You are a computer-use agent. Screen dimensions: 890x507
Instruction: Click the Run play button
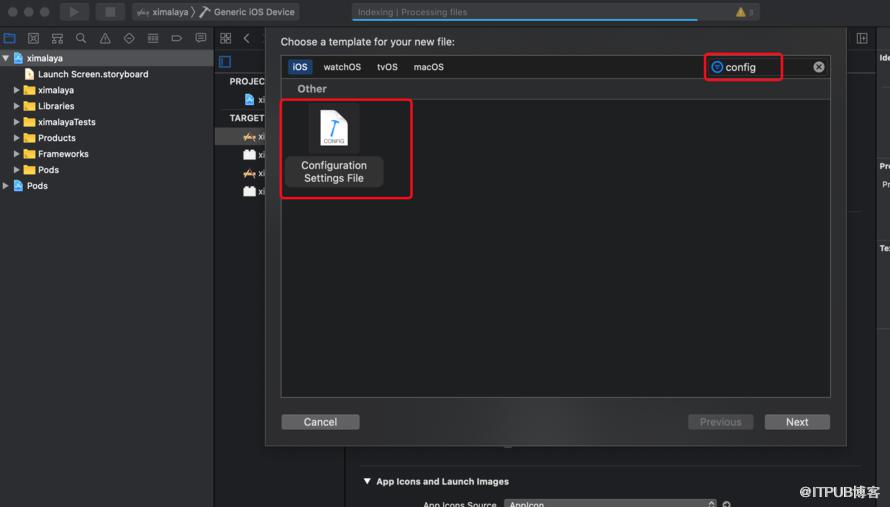click(x=74, y=11)
